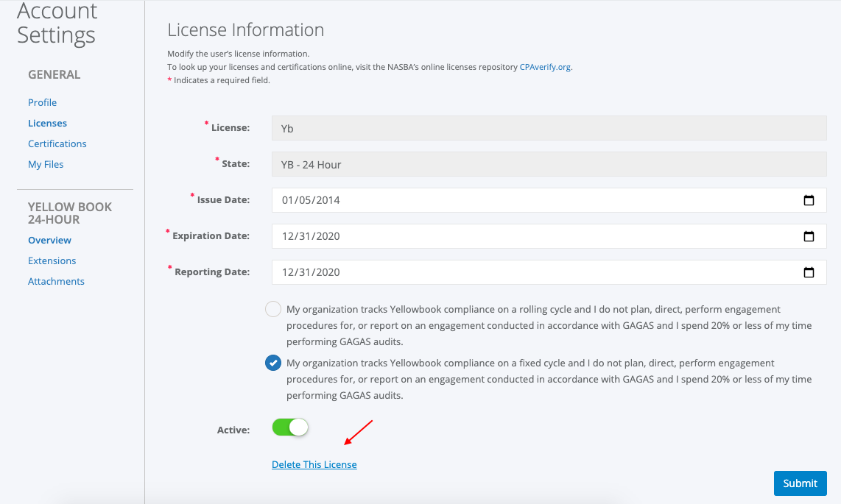Select the rolling cycle Yellowbook option
This screenshot has width=841, height=504.
tap(273, 309)
